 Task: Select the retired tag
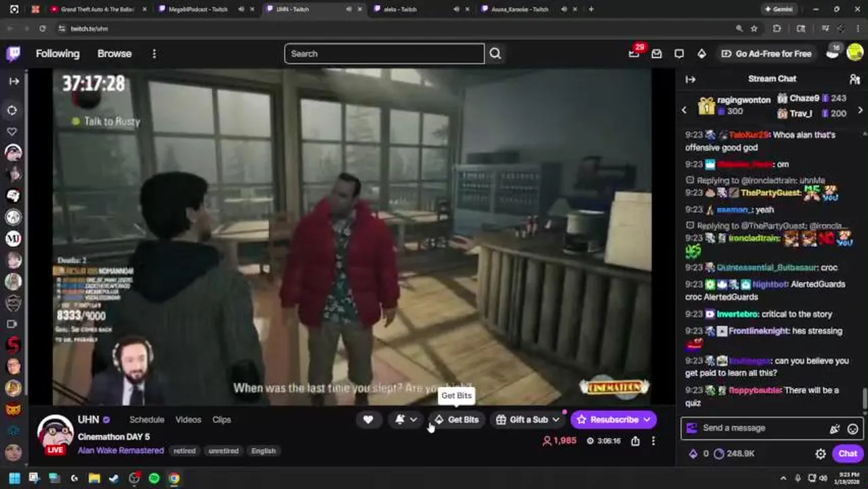click(x=184, y=451)
